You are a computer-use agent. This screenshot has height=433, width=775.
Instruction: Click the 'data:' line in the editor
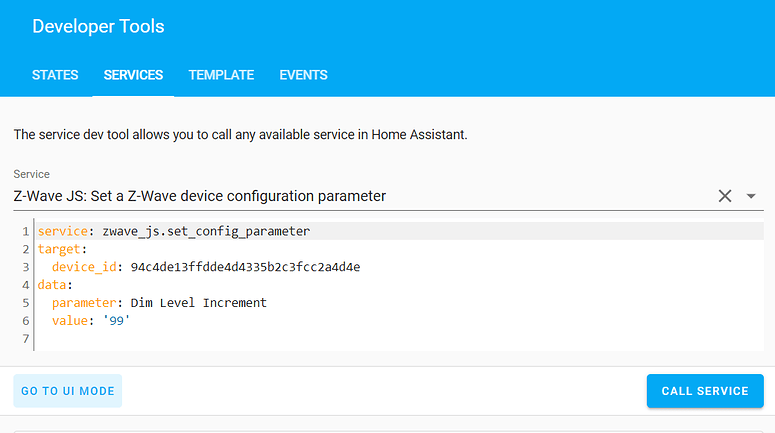tap(55, 285)
